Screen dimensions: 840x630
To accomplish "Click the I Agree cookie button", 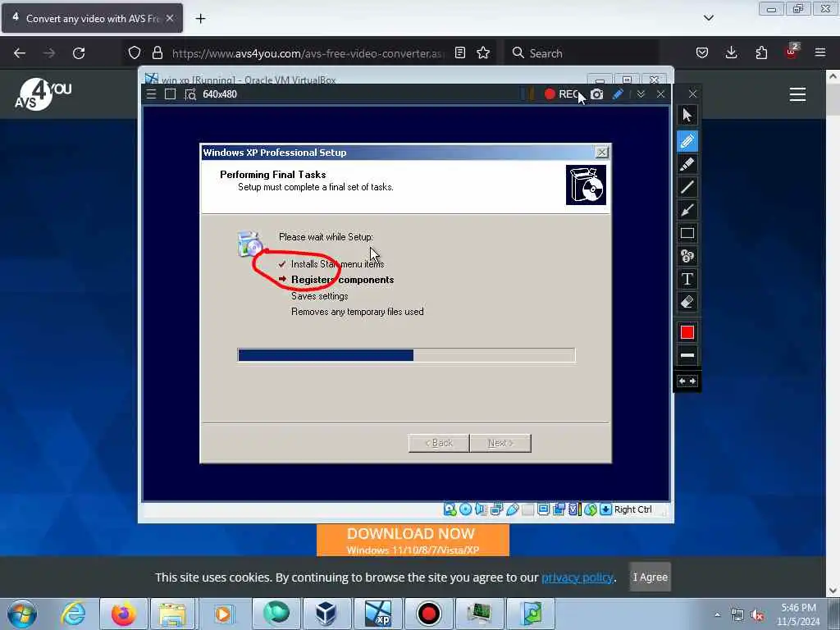I will click(x=651, y=577).
